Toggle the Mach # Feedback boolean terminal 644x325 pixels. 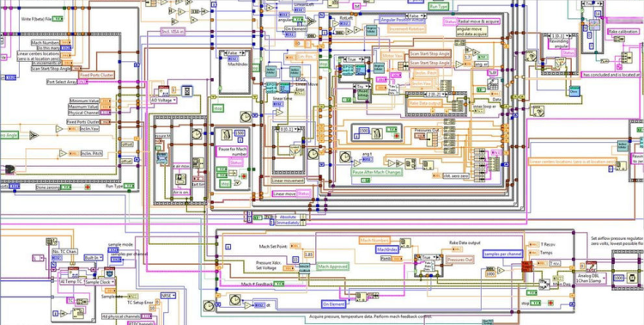click(279, 284)
